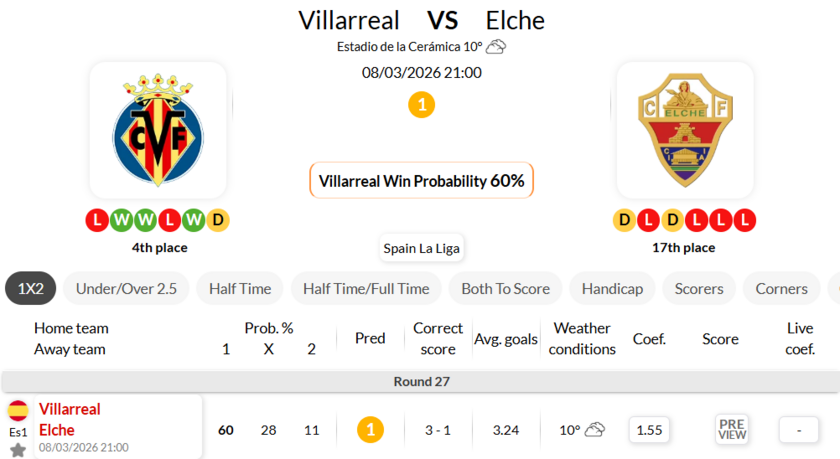Select the Handicap tab
This screenshot has height=459, width=840.
[x=612, y=289]
